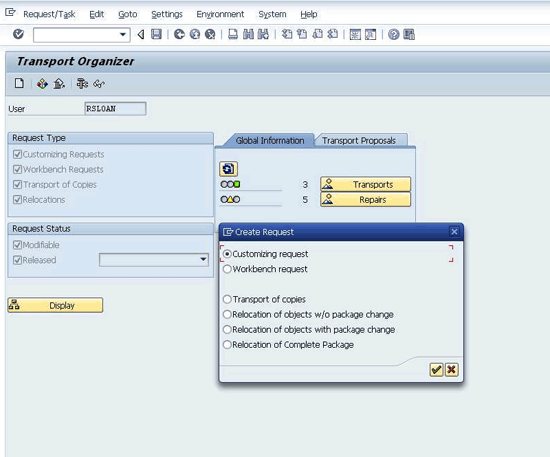
Task: Toggle the Workbench Requests checkbox
Action: click(x=17, y=169)
